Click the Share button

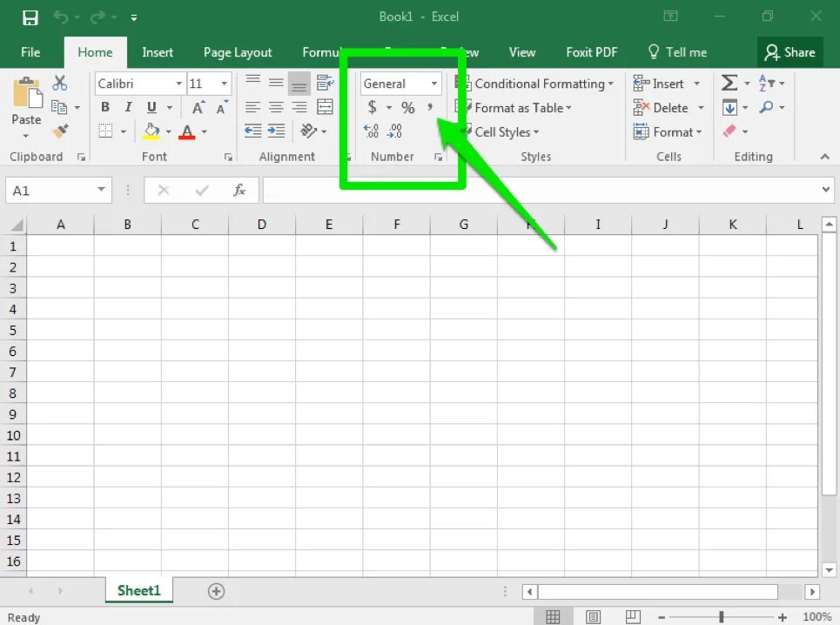pyautogui.click(x=790, y=52)
